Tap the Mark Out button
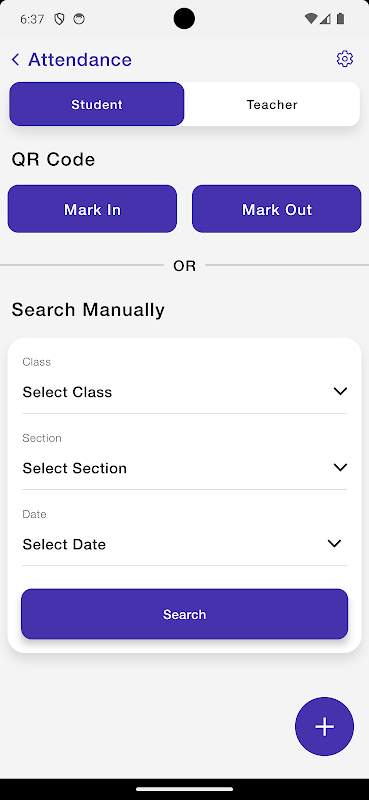 pos(277,209)
